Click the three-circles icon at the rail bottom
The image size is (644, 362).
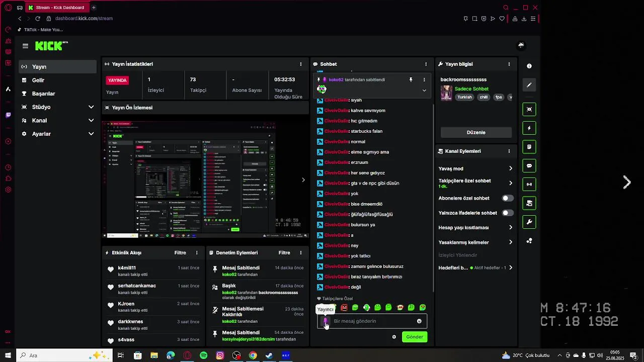(529, 241)
